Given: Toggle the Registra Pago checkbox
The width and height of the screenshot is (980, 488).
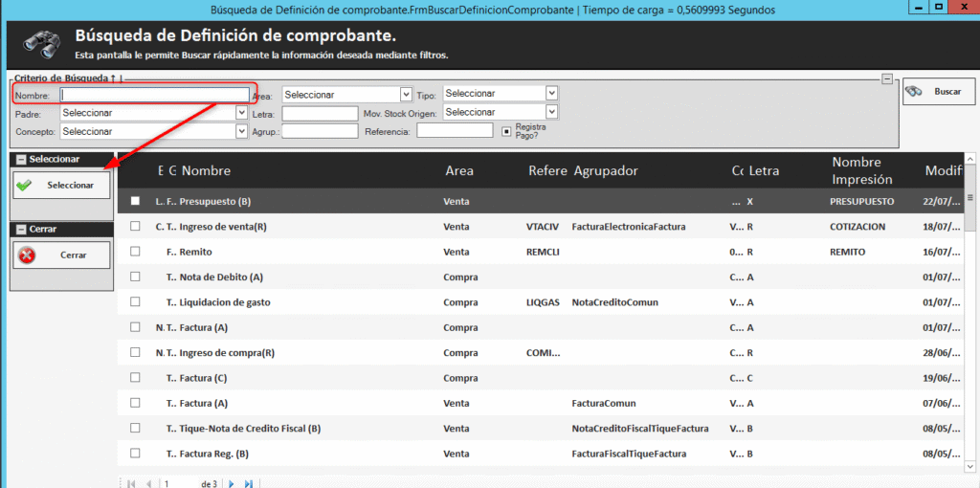Looking at the screenshot, I should (x=506, y=131).
